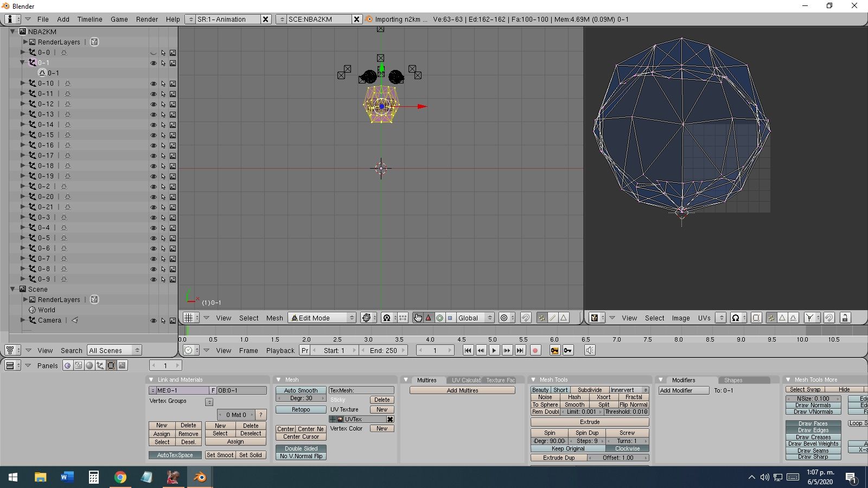The image size is (868, 488).
Task: Enable face select mode in 3D view
Action: click(x=564, y=318)
